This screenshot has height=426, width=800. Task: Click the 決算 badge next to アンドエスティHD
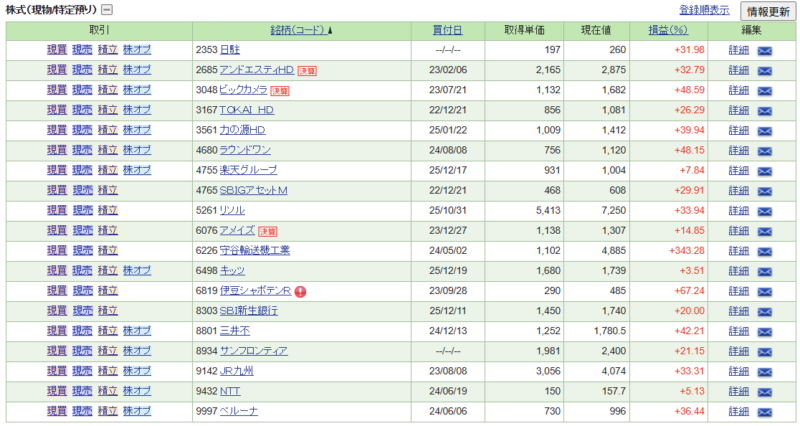tap(307, 70)
